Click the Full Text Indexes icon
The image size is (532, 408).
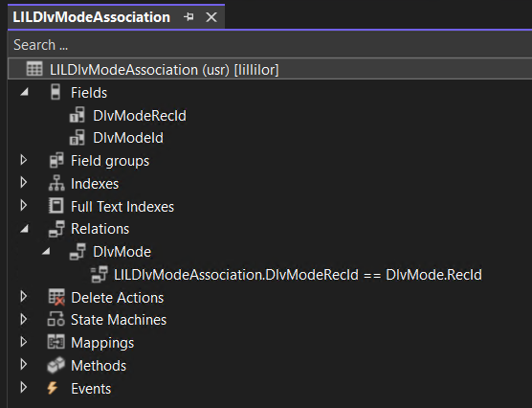[x=56, y=206]
